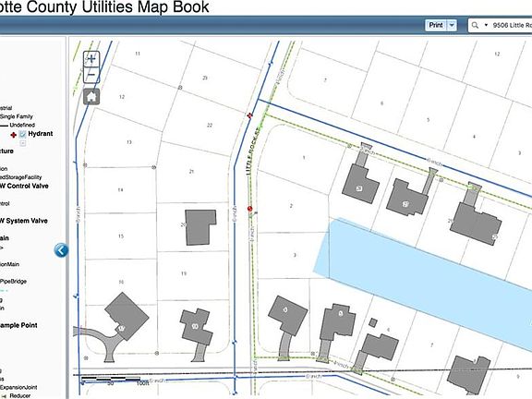Viewport: 532px width, 399px height.
Task: Click the 'W System Valve' legend heading
Action: click(x=24, y=221)
